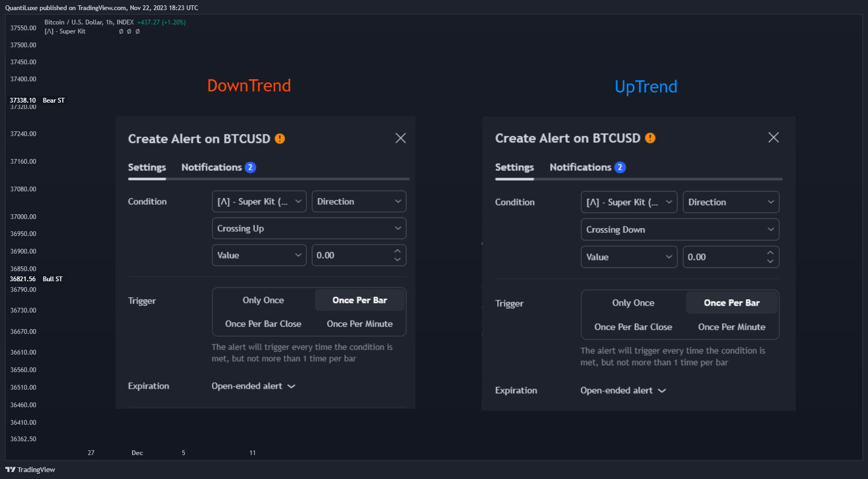The width and height of the screenshot is (868, 479).
Task: Select Once Per Minute in DownTrend dialog
Action: (360, 324)
